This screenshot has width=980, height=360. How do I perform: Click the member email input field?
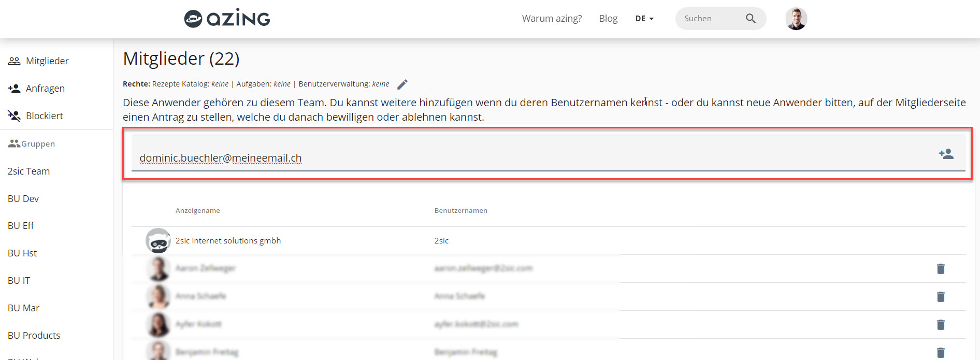tap(518, 158)
